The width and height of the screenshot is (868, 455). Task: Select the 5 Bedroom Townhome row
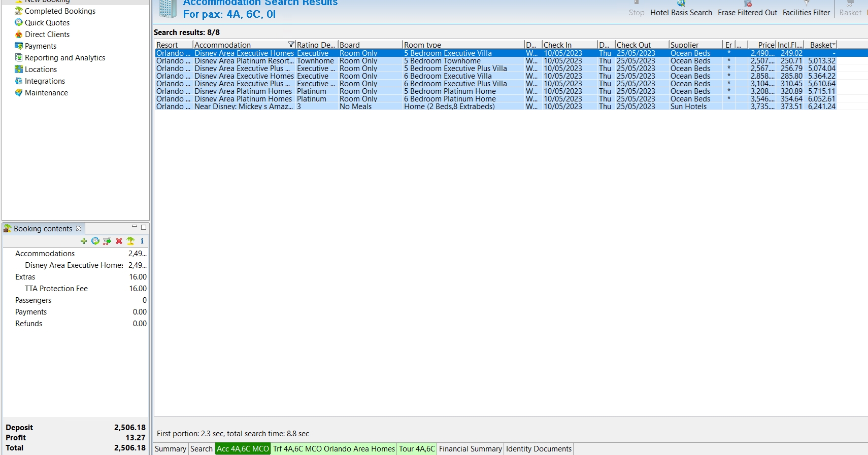coord(495,61)
